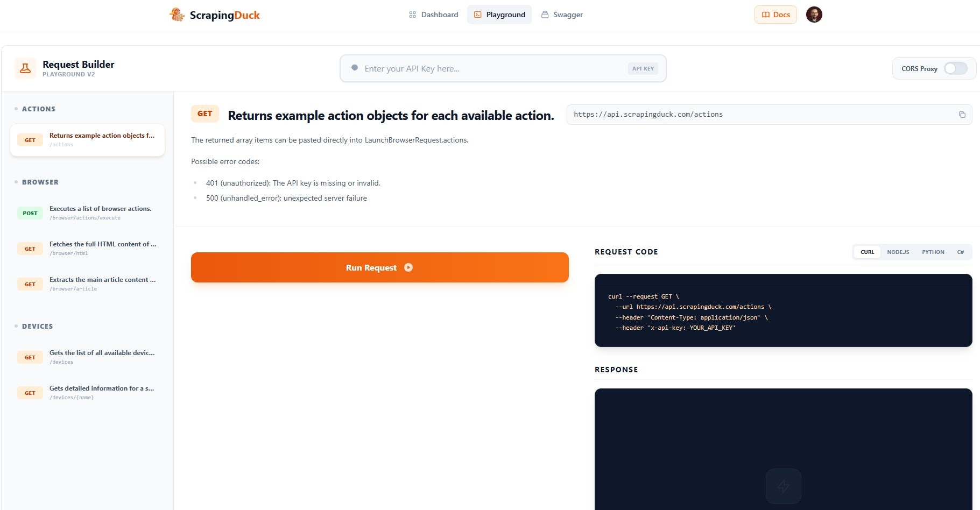Click the GET badge on /devices/{name}
Image resolution: width=980 pixels, height=510 pixels.
coord(30,393)
